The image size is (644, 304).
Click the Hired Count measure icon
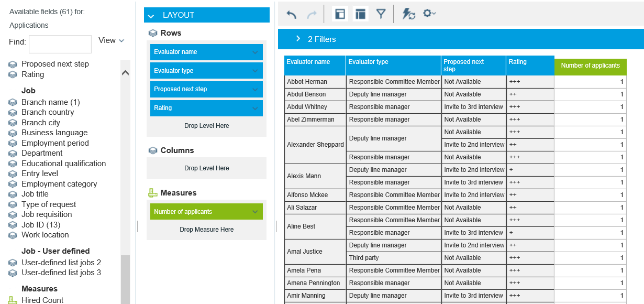(13, 300)
